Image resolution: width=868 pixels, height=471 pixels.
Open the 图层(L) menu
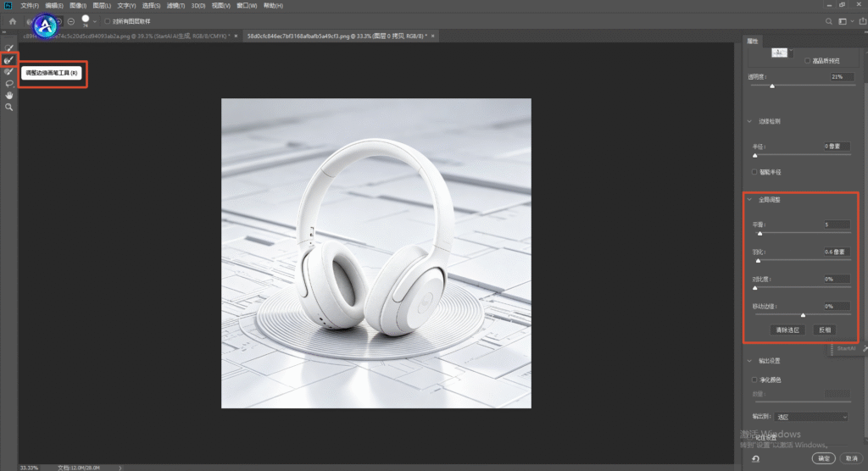pos(102,6)
